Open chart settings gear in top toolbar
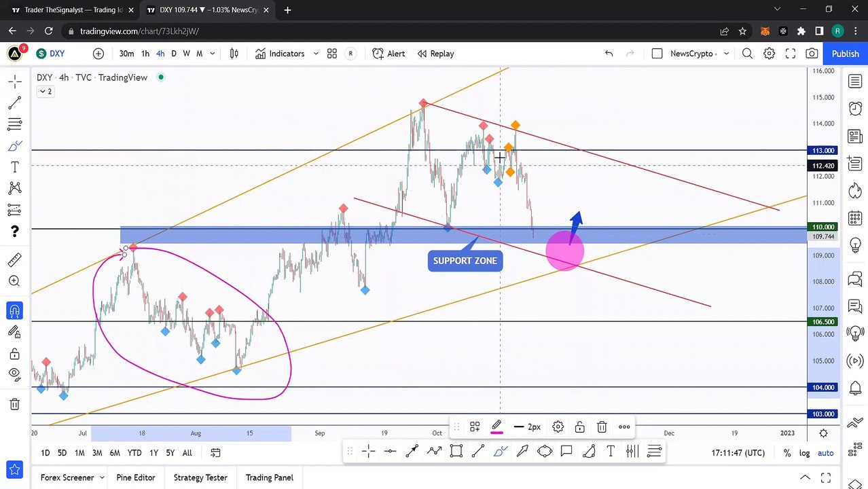This screenshot has height=489, width=868. point(769,54)
